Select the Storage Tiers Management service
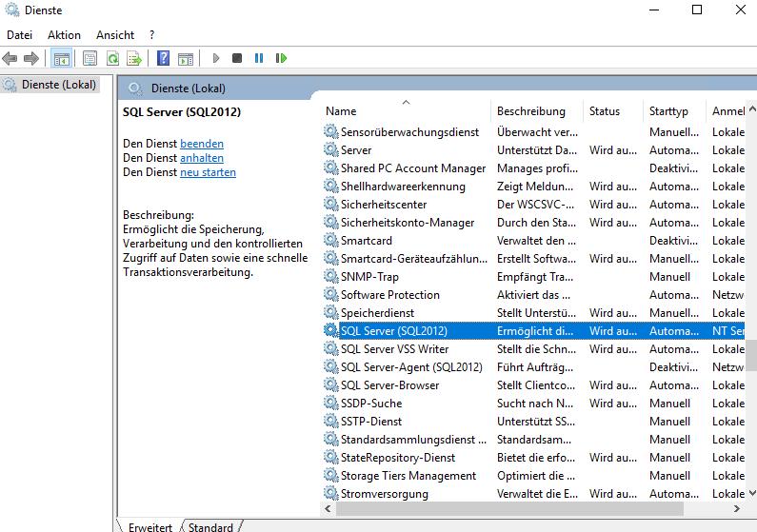The width and height of the screenshot is (757, 532). (533, 476)
